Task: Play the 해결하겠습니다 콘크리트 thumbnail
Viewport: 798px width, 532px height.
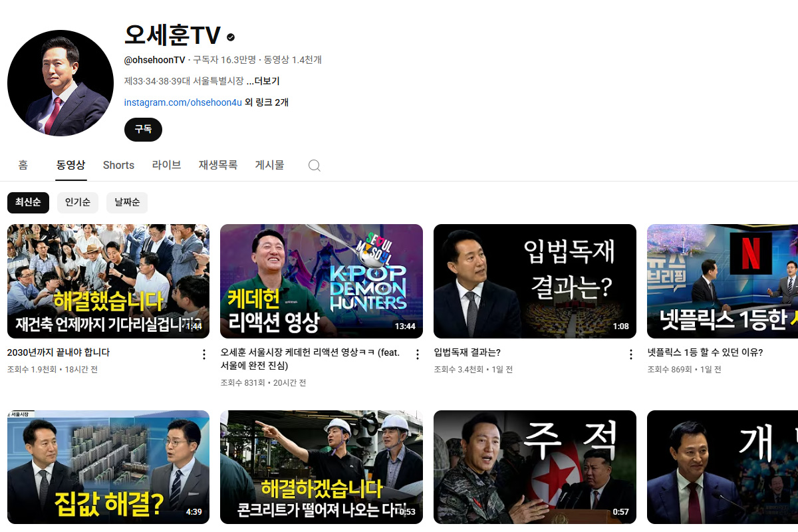Action: click(x=322, y=467)
